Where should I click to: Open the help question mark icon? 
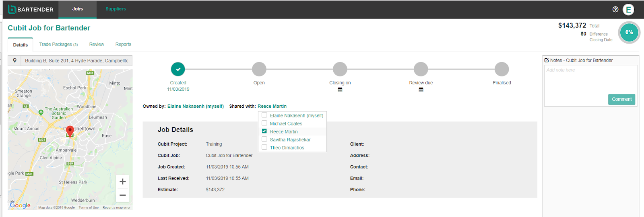pyautogui.click(x=615, y=9)
